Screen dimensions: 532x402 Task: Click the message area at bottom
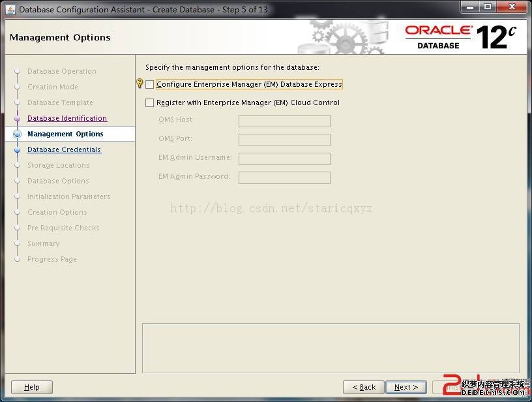click(x=331, y=348)
